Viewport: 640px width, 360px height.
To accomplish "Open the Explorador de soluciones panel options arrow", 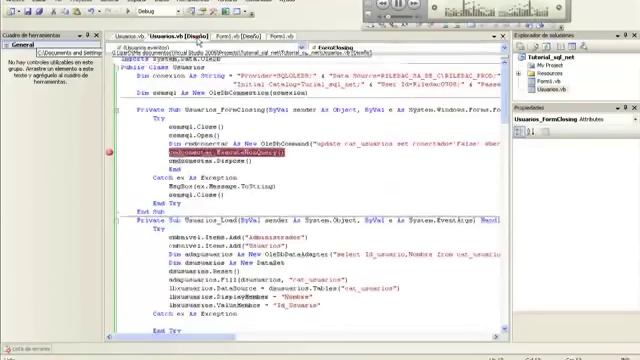I will click(x=618, y=36).
